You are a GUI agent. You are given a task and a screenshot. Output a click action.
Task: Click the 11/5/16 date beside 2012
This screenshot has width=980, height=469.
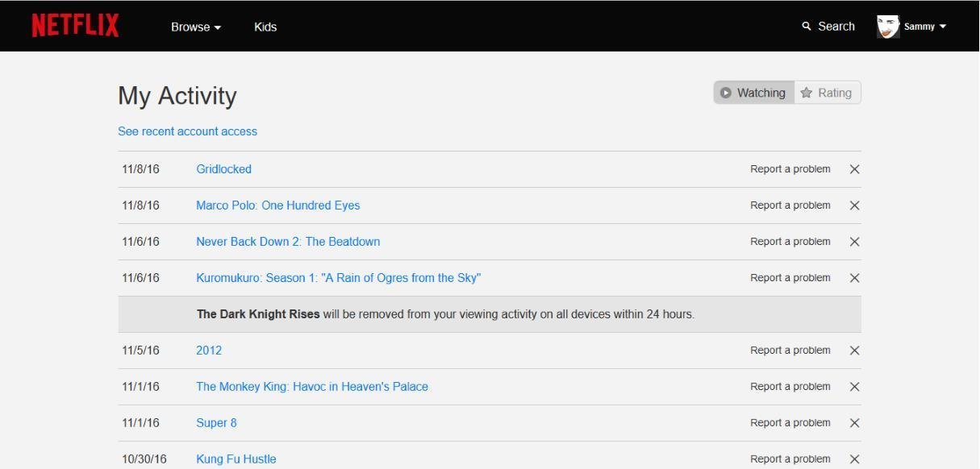click(x=141, y=351)
